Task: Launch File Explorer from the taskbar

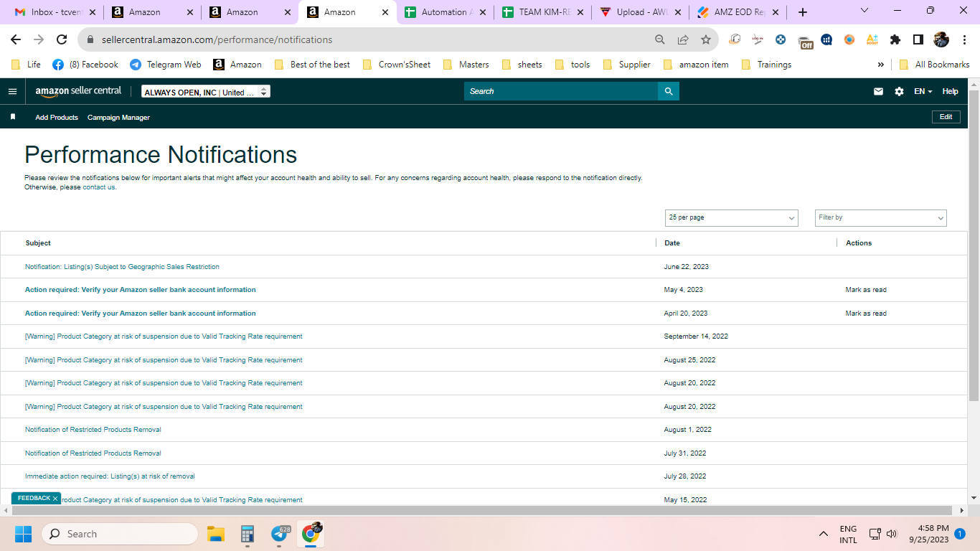Action: [x=216, y=534]
